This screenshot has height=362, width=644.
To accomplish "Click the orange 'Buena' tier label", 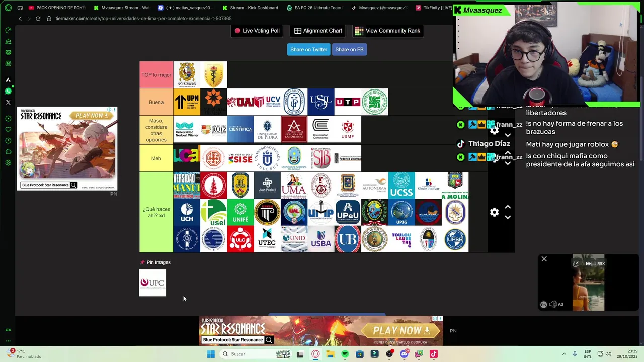I will coord(156,102).
